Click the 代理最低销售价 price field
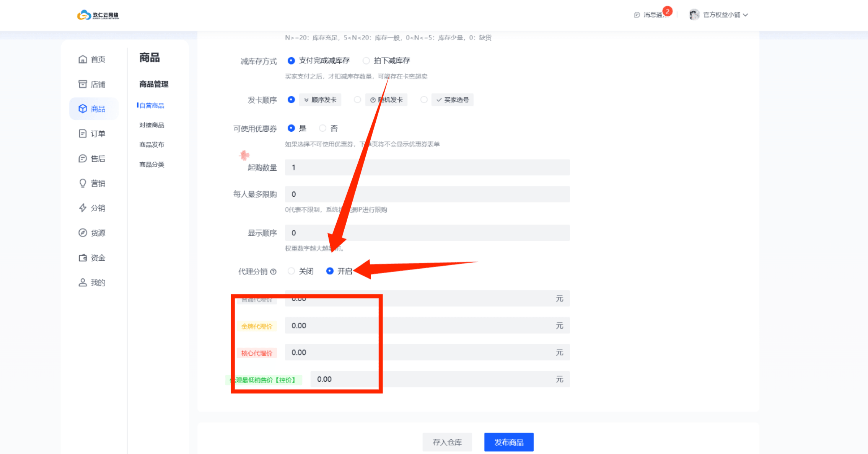868x454 pixels. point(440,379)
